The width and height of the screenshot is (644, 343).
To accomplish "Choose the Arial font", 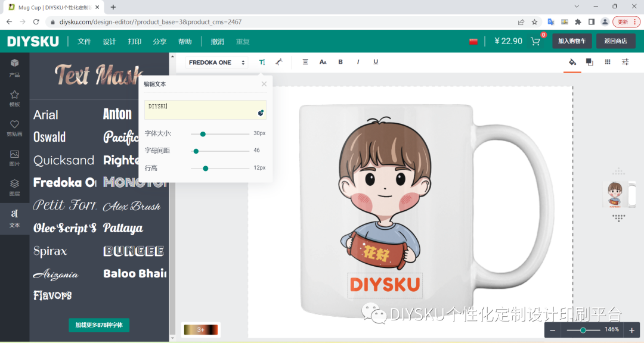I will click(x=45, y=115).
